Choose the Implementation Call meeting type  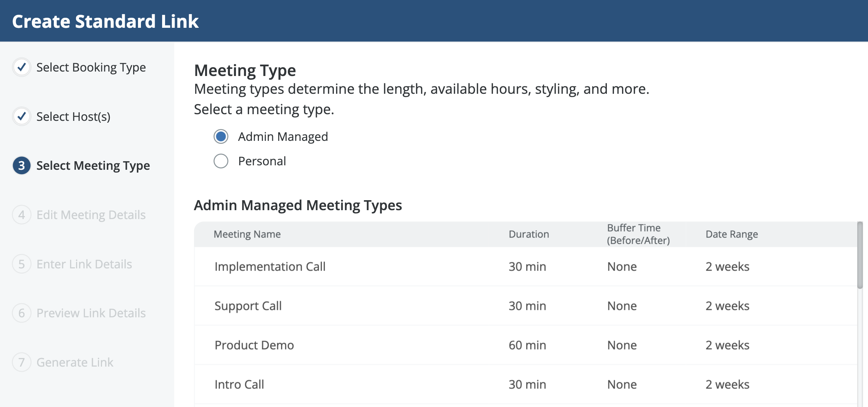270,267
